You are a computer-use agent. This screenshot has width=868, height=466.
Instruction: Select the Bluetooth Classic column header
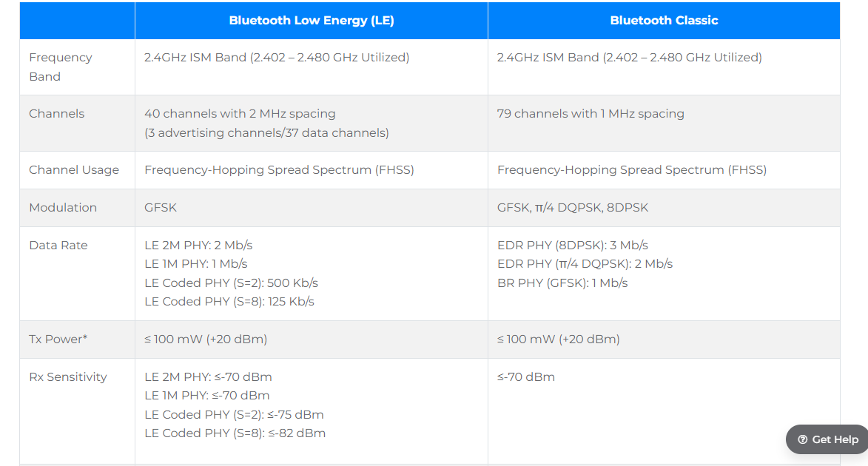[664, 21]
